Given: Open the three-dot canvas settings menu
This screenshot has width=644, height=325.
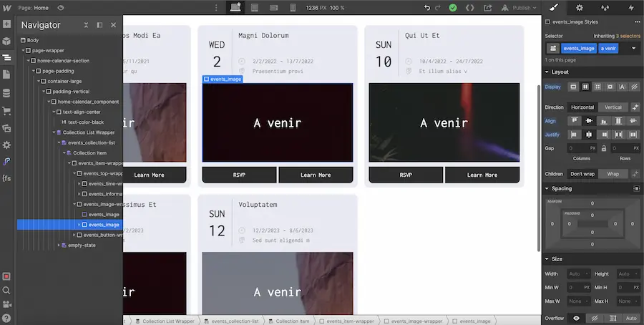Looking at the screenshot, I should pos(216,7).
